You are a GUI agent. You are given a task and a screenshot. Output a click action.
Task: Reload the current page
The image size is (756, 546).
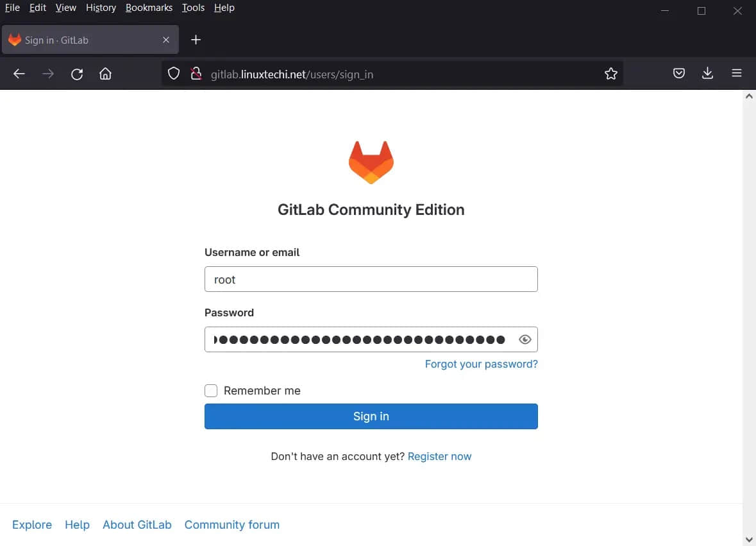pyautogui.click(x=77, y=74)
